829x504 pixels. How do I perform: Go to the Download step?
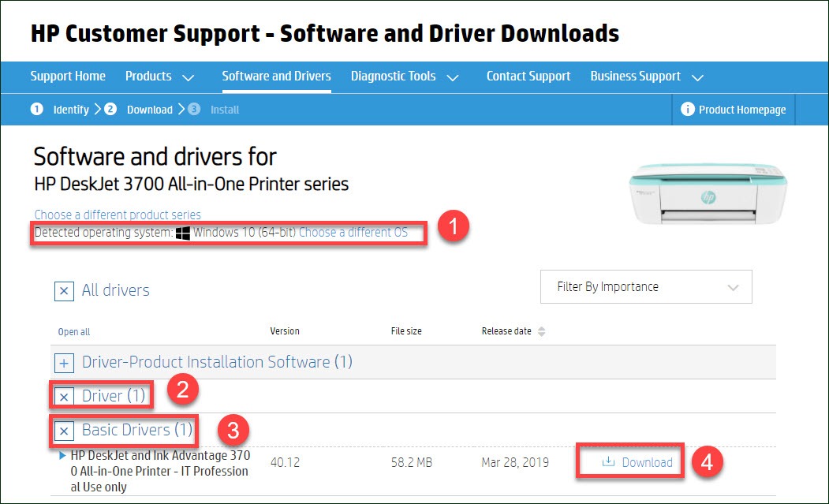click(x=150, y=110)
